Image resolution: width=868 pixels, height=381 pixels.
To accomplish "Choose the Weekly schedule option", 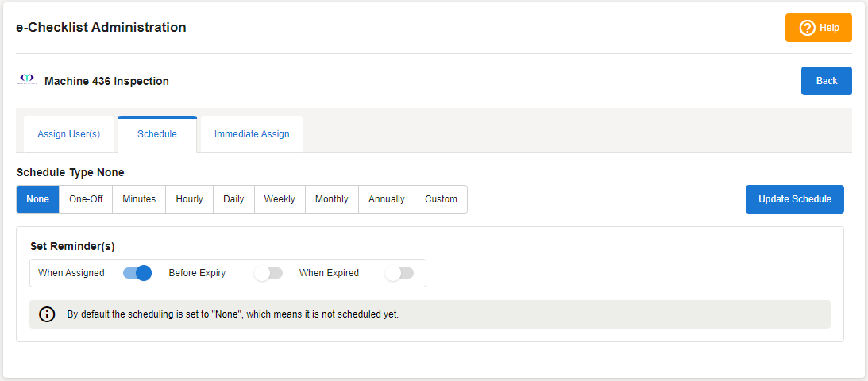I will pyautogui.click(x=280, y=199).
